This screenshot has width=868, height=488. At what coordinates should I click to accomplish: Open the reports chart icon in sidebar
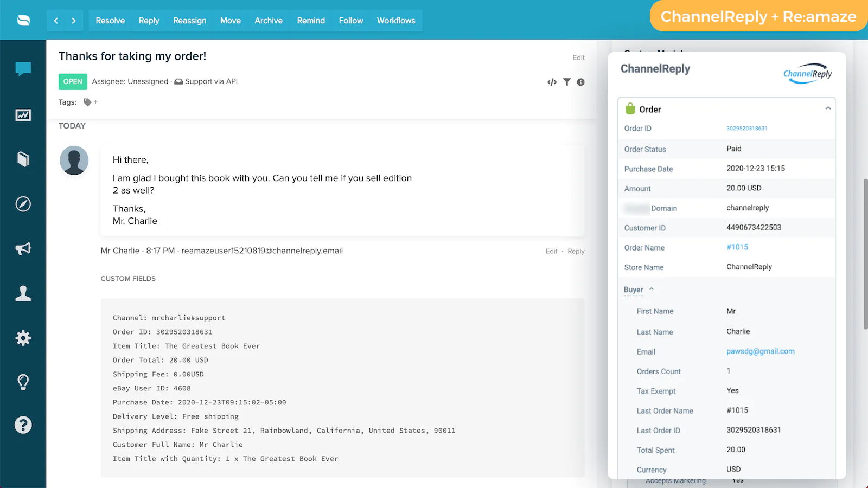(x=23, y=115)
